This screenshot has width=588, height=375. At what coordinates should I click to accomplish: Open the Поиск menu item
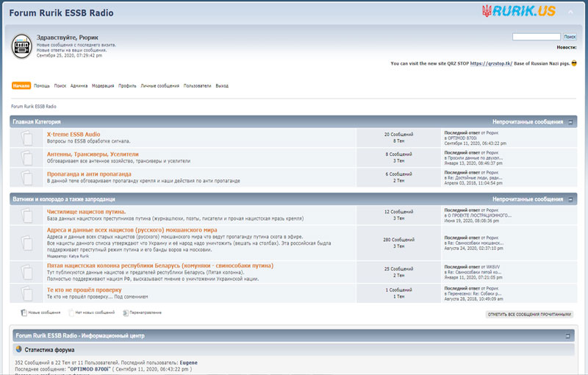pos(60,86)
